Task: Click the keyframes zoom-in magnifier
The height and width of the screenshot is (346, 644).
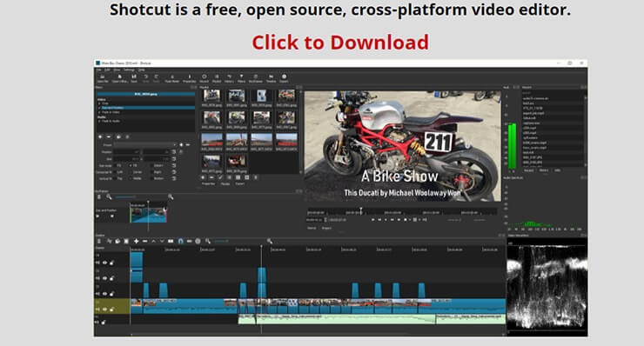Action: [x=171, y=196]
